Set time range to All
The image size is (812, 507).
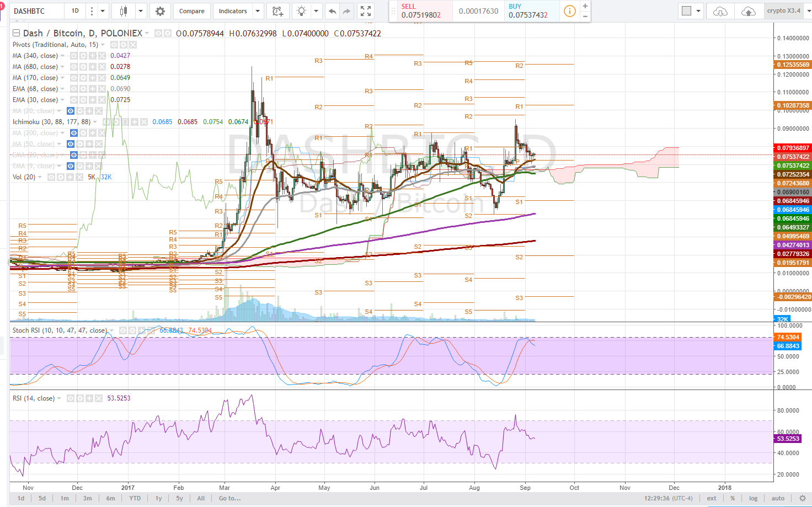(201, 498)
